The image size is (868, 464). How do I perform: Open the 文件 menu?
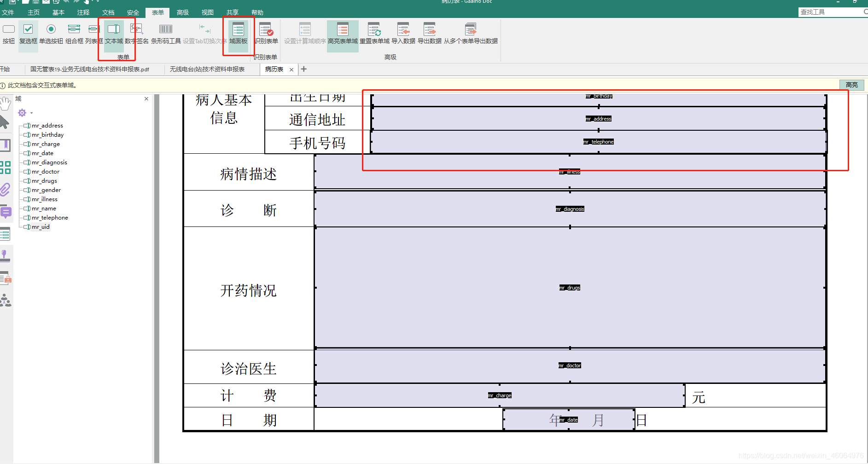[8, 12]
